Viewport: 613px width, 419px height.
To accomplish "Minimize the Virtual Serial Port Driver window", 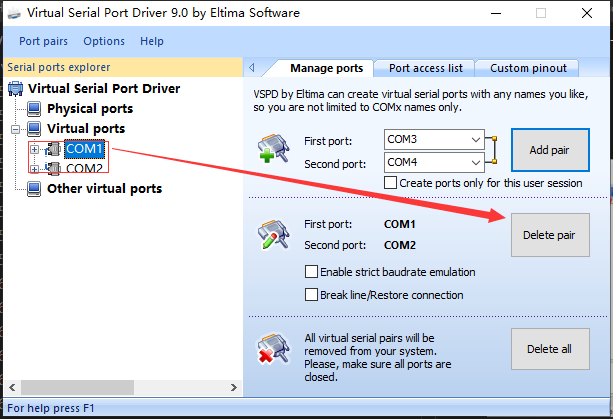I will [496, 13].
